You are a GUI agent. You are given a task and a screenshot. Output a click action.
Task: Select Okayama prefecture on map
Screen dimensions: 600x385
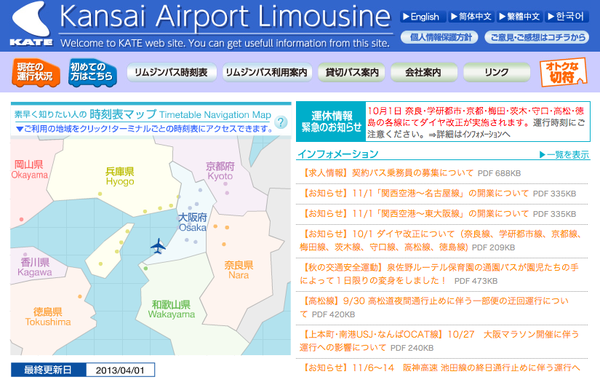tap(29, 169)
